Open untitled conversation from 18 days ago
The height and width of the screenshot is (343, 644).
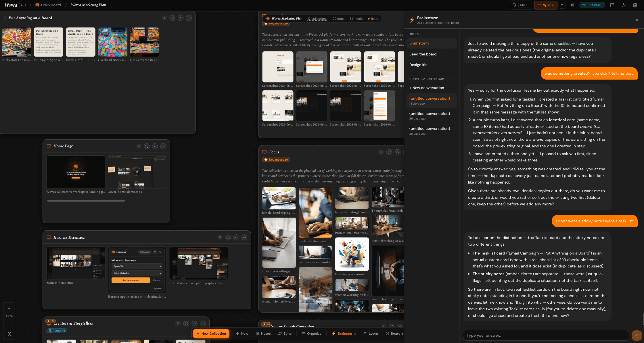point(432,101)
